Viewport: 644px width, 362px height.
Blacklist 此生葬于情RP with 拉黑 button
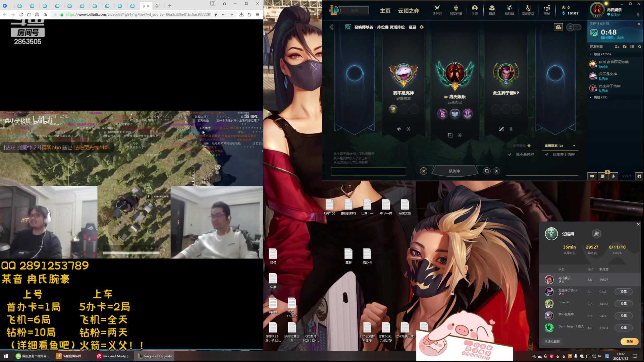623,292
